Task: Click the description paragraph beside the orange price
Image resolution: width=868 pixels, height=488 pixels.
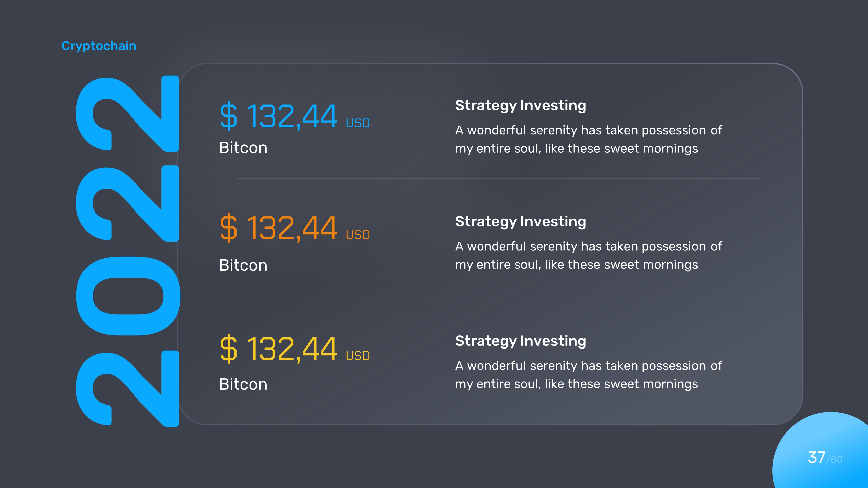Action: 588,256
